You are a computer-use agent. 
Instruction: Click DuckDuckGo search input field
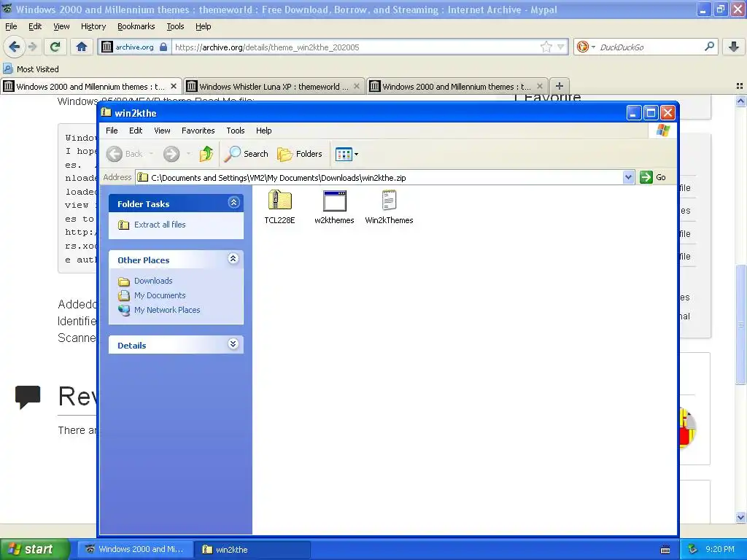coord(650,47)
